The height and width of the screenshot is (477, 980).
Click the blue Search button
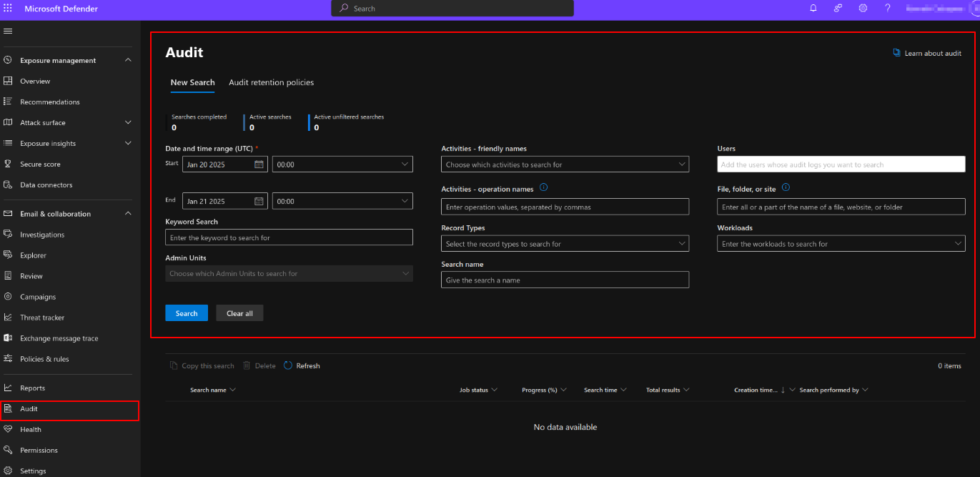pos(187,313)
